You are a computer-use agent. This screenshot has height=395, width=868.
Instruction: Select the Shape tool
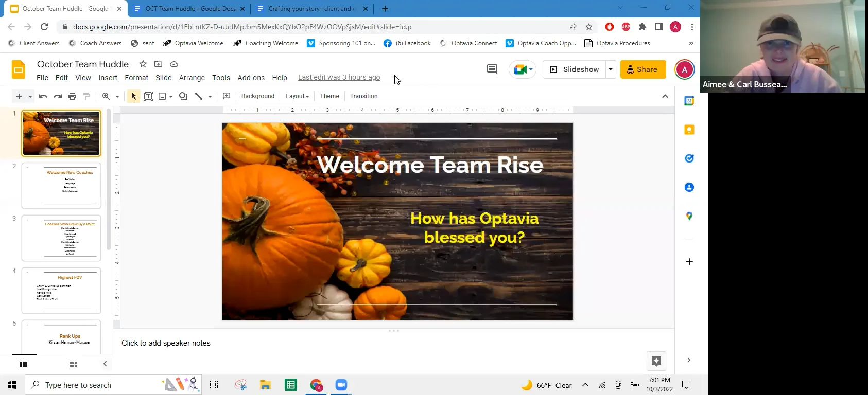click(x=183, y=96)
